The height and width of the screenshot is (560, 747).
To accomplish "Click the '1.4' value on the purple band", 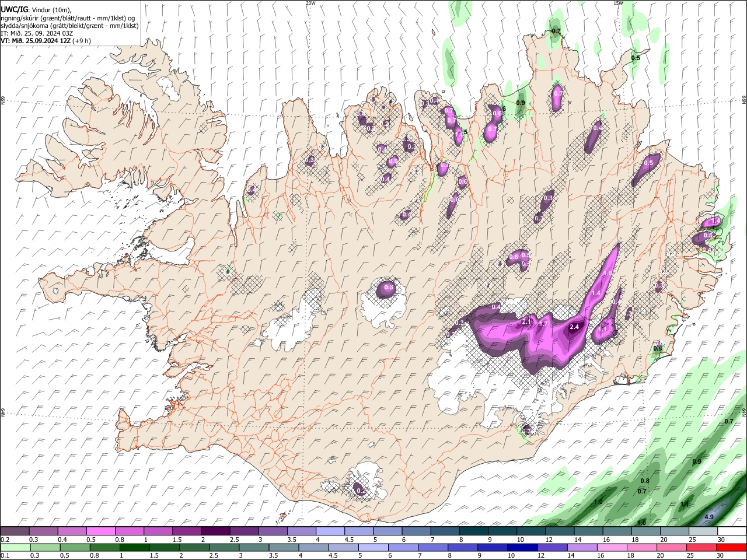I will coord(596,293).
